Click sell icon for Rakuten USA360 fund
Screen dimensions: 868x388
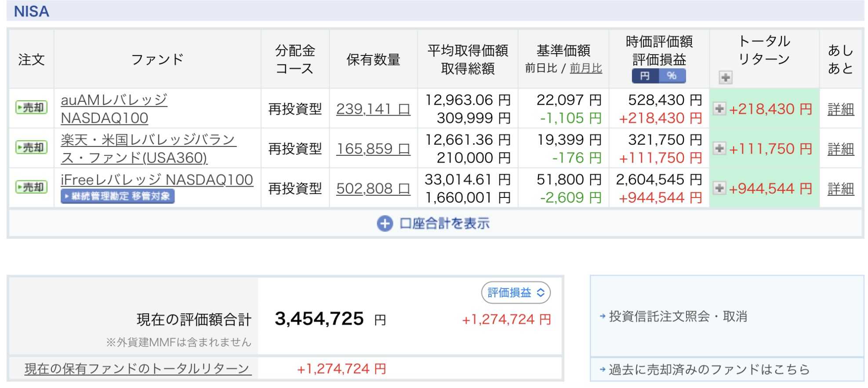coord(31,147)
